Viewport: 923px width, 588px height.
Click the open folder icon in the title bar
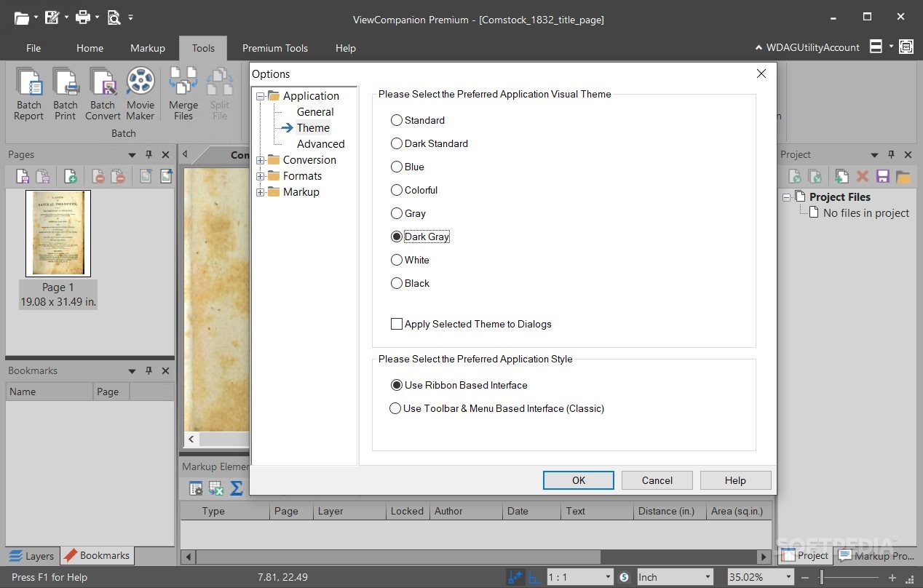click(22, 17)
